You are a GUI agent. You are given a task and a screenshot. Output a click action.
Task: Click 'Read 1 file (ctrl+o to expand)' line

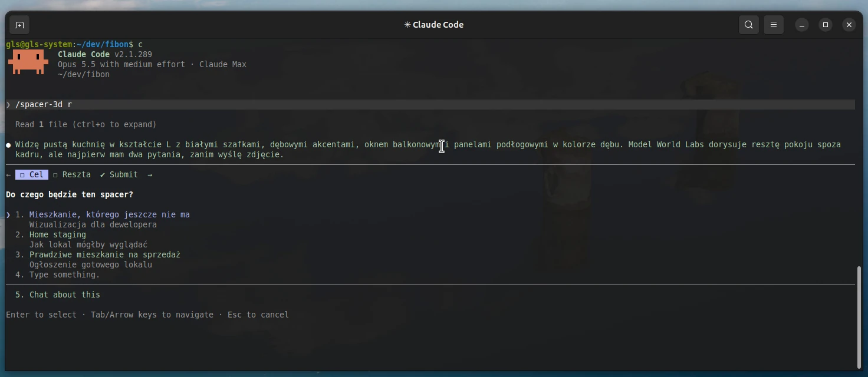click(x=86, y=125)
